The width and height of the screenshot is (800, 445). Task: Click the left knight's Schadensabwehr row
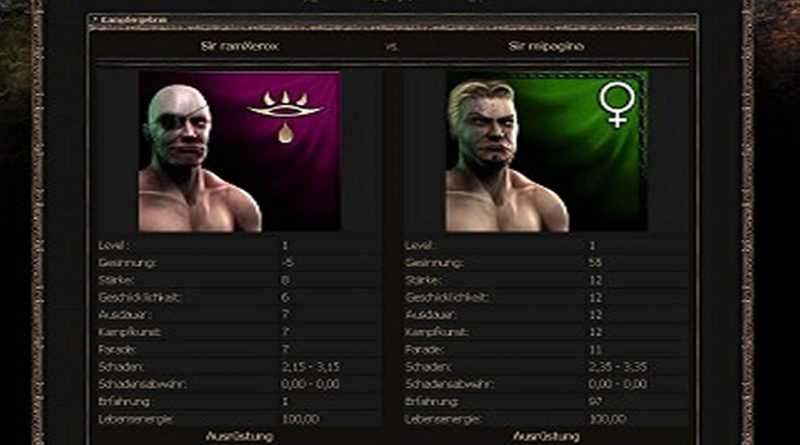click(239, 384)
